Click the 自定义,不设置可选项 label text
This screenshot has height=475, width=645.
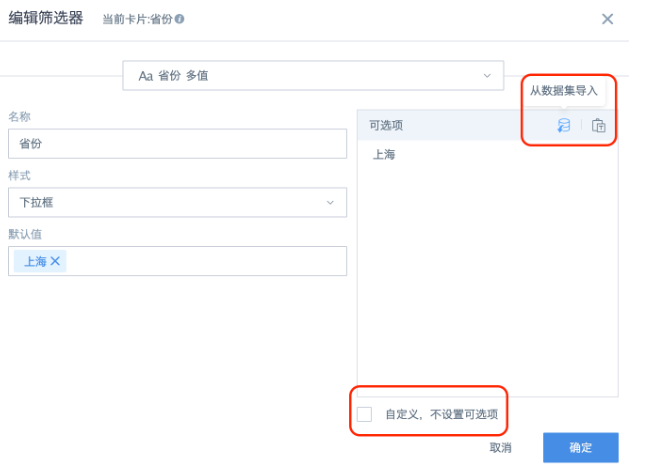tap(441, 414)
